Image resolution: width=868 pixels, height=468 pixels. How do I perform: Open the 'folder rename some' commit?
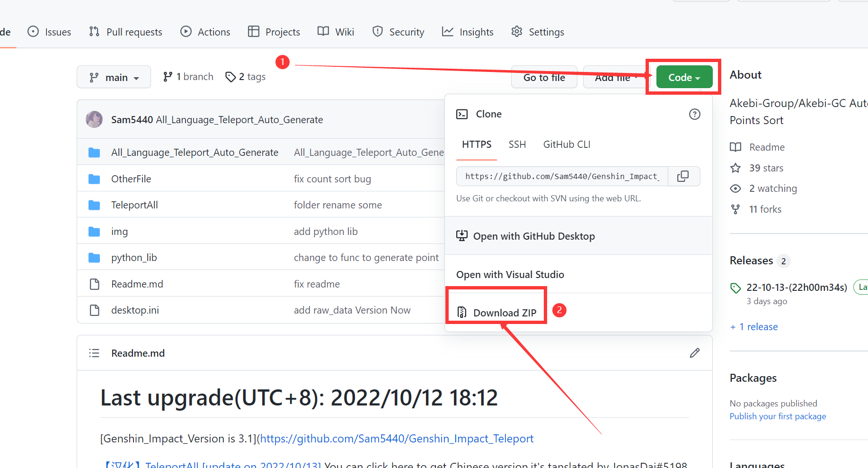pos(338,205)
